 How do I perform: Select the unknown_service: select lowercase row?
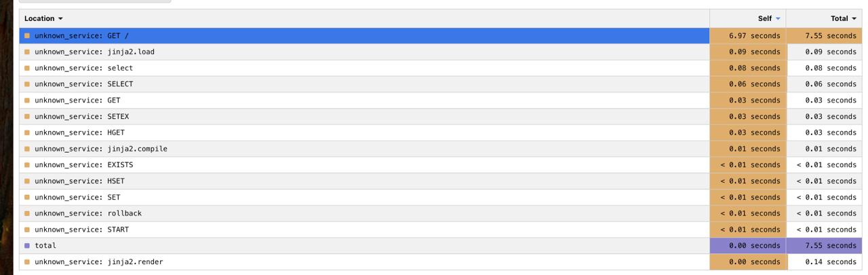[441, 68]
